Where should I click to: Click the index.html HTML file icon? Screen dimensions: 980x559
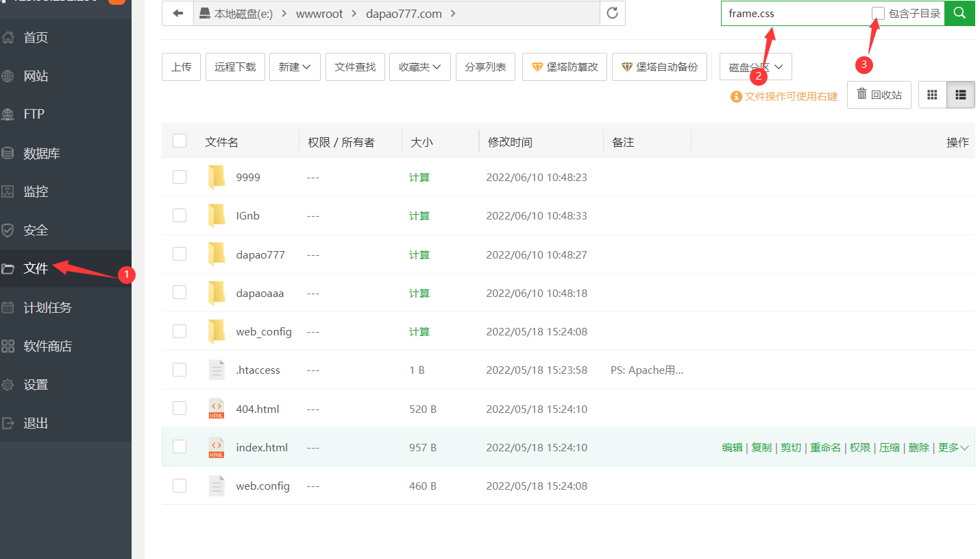tap(217, 447)
